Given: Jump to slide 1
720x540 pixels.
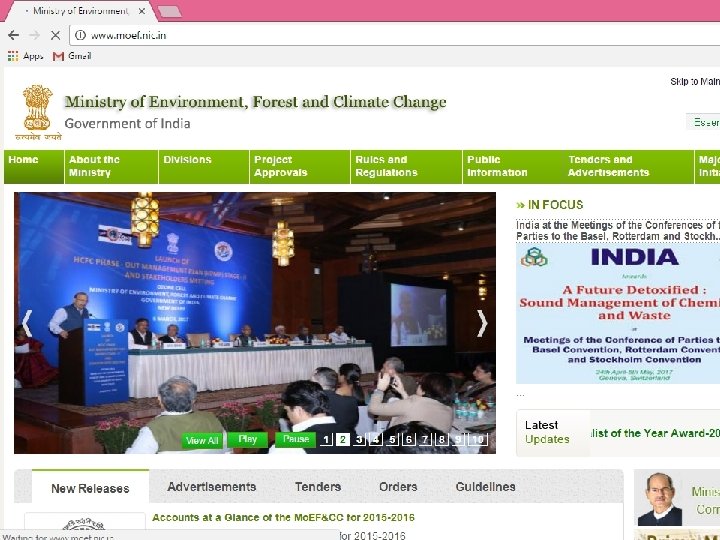Looking at the screenshot, I should (x=326, y=439).
